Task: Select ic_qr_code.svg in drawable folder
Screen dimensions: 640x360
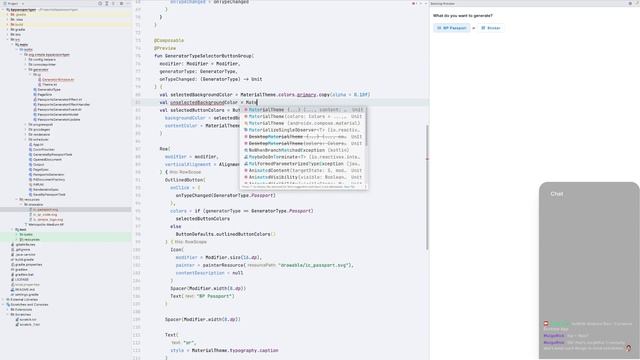Action: click(43, 214)
